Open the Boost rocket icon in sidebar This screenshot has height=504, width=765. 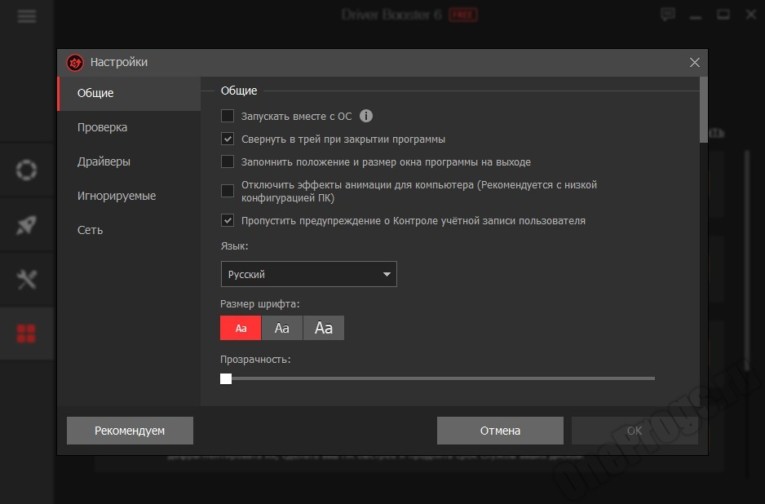pos(26,225)
